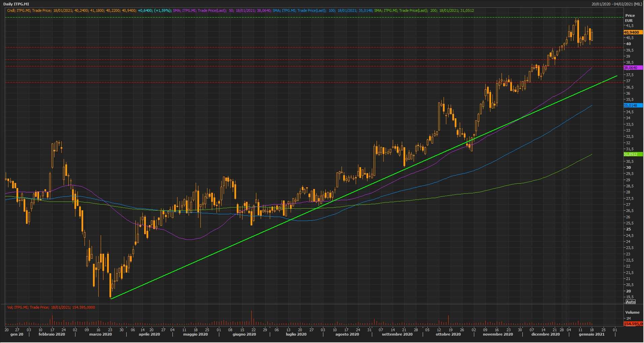Viewport: 644px width, 343px height.
Task: Click the Auto scale button on price axis
Action: tap(631, 302)
